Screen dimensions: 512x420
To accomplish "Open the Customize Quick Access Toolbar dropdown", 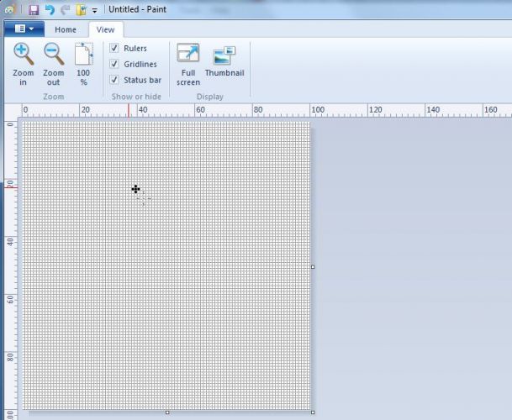I will (95, 11).
